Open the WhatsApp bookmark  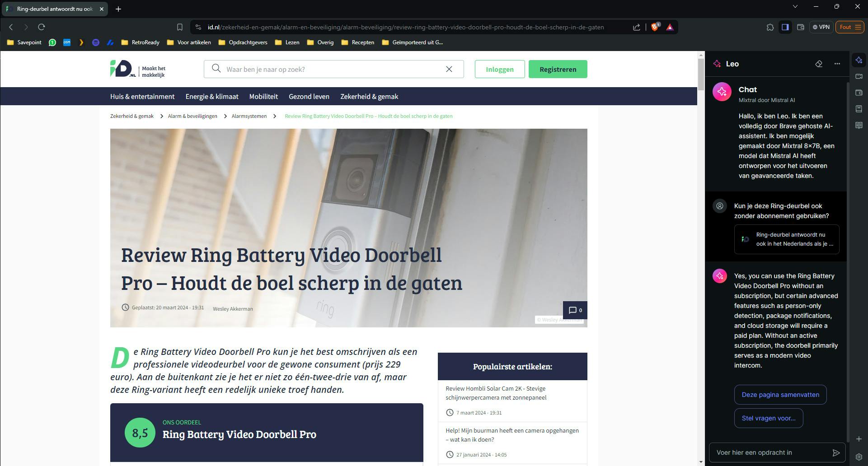(x=52, y=42)
